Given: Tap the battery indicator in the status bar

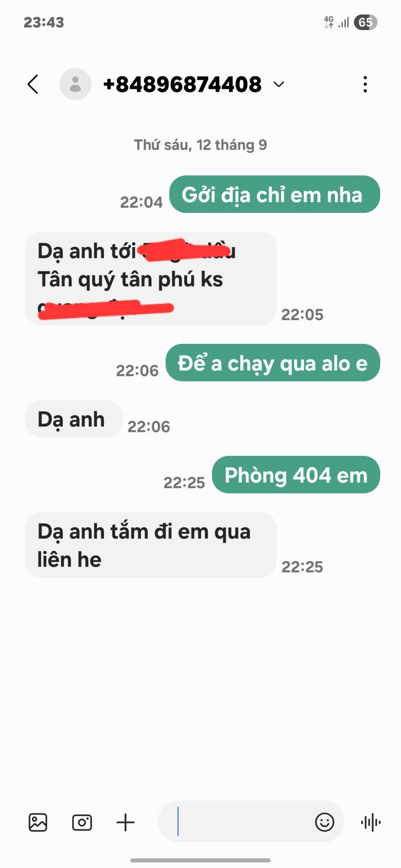Looking at the screenshot, I should [365, 22].
